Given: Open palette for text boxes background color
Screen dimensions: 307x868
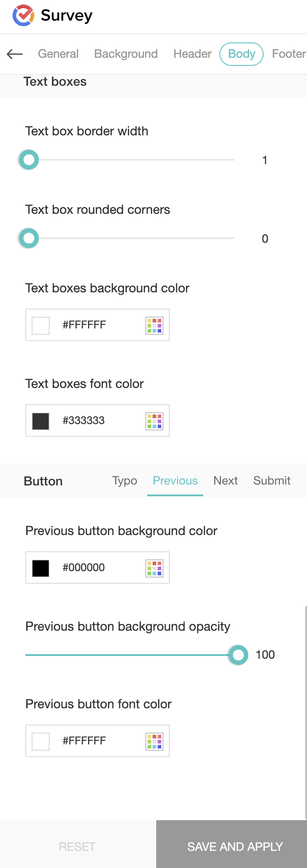Looking at the screenshot, I should pyautogui.click(x=154, y=325).
